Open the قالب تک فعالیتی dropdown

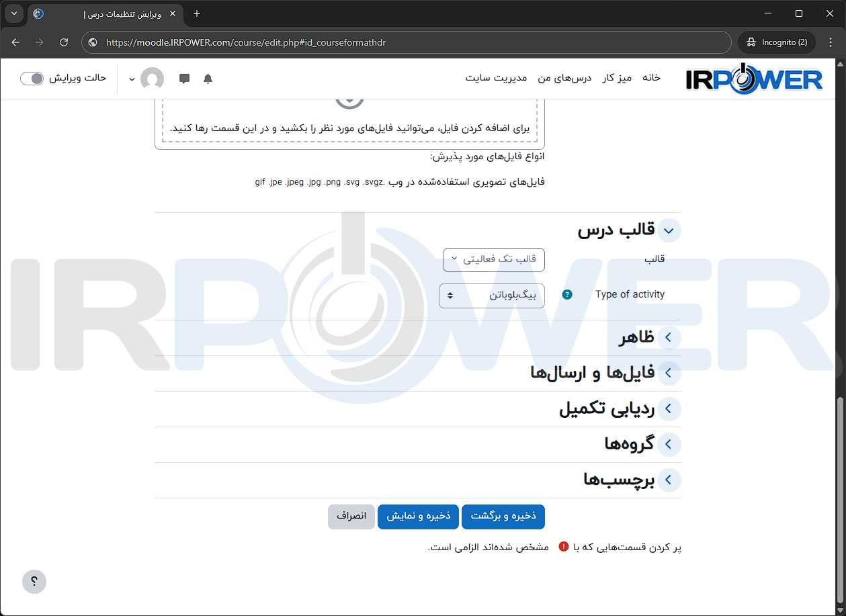[493, 260]
